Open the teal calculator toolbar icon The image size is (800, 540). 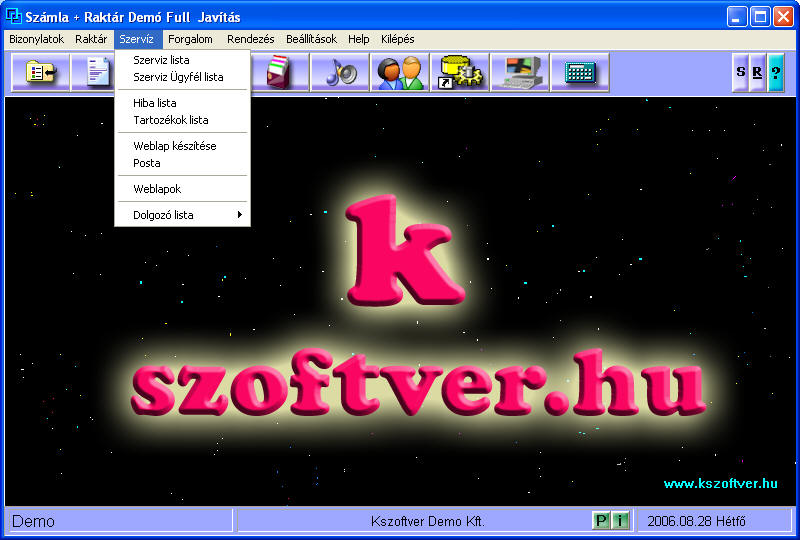tap(580, 72)
